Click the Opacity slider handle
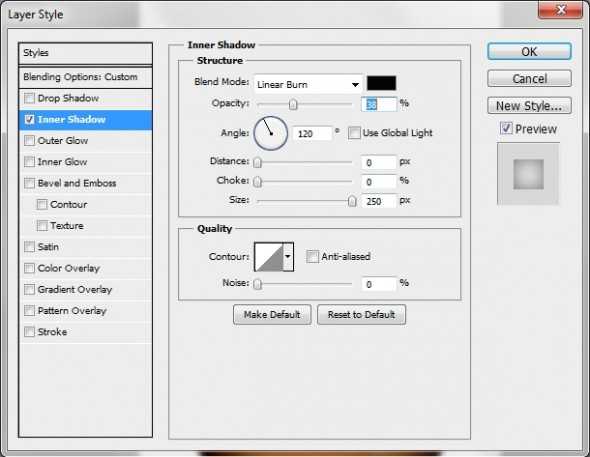Screen dimensions: 590x457 tap(293, 105)
